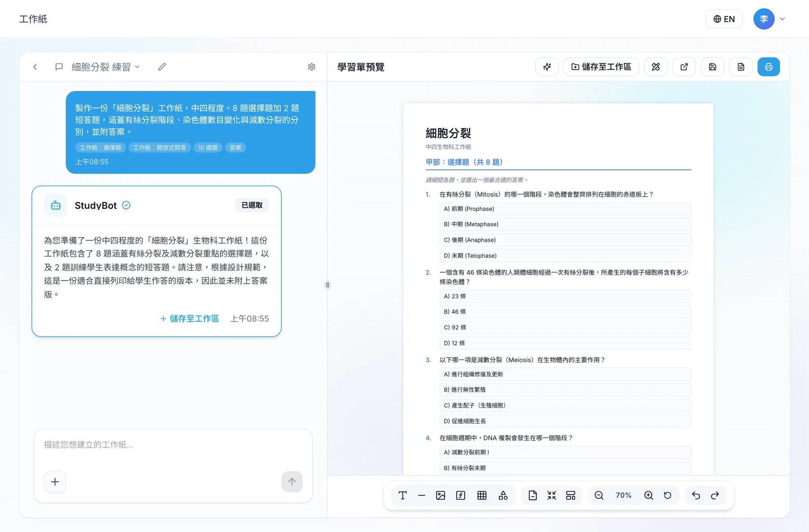
Task: Open the user account menu chevron
Action: click(x=782, y=19)
